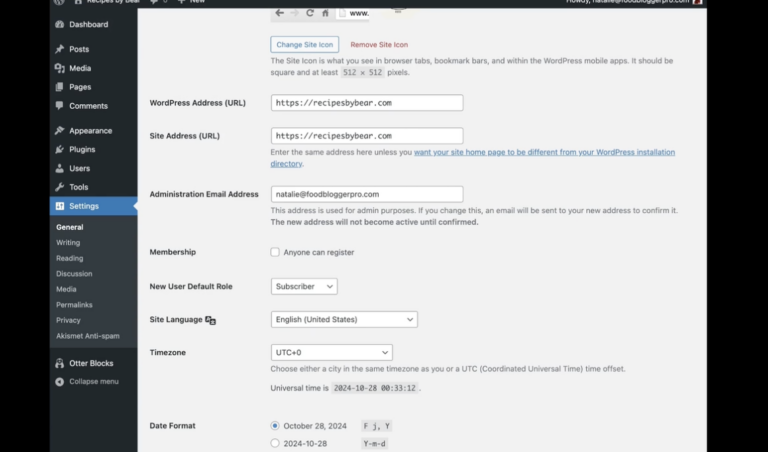Screen dimensions: 768x452
Task: Open Otter Blocks via its otter icon
Action: (60, 363)
